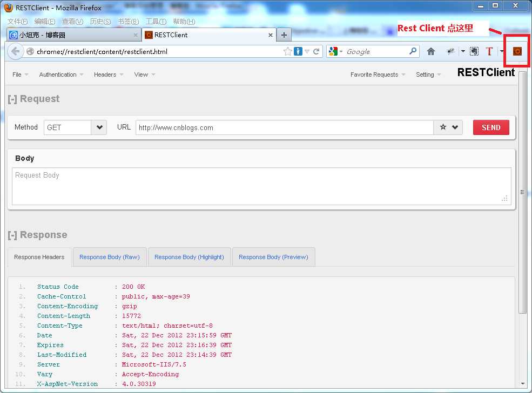
Task: Collapse the Response section
Action: point(12,235)
